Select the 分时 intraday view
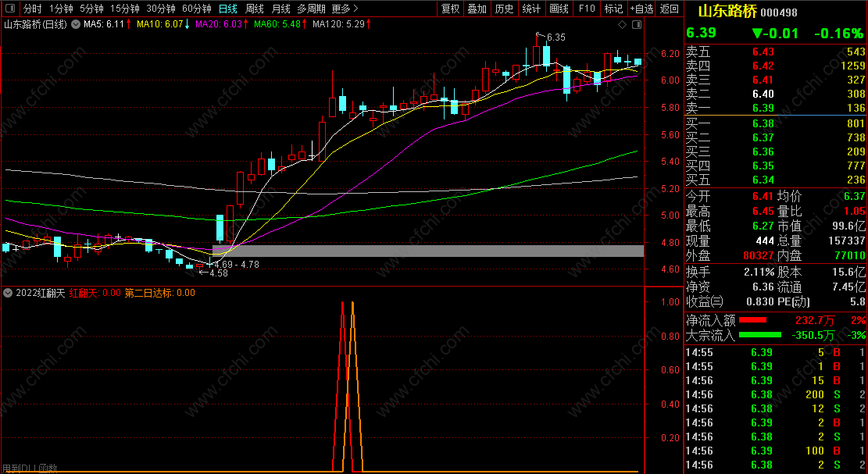This screenshot has width=868, height=474. [32, 9]
